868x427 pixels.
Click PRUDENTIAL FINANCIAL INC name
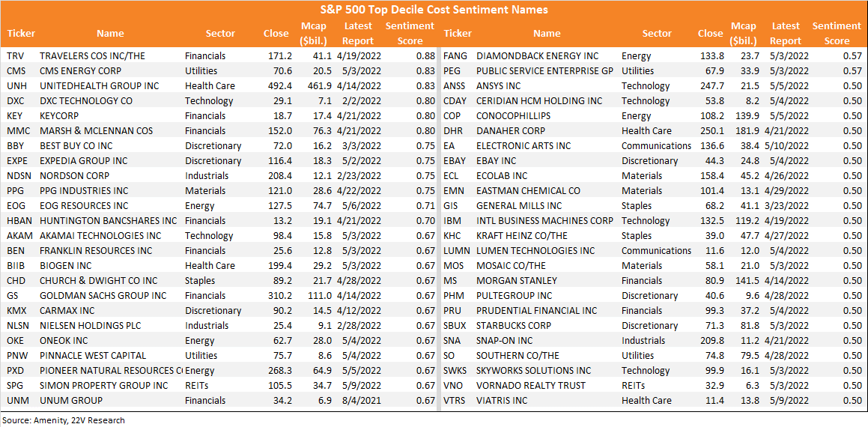tap(537, 310)
